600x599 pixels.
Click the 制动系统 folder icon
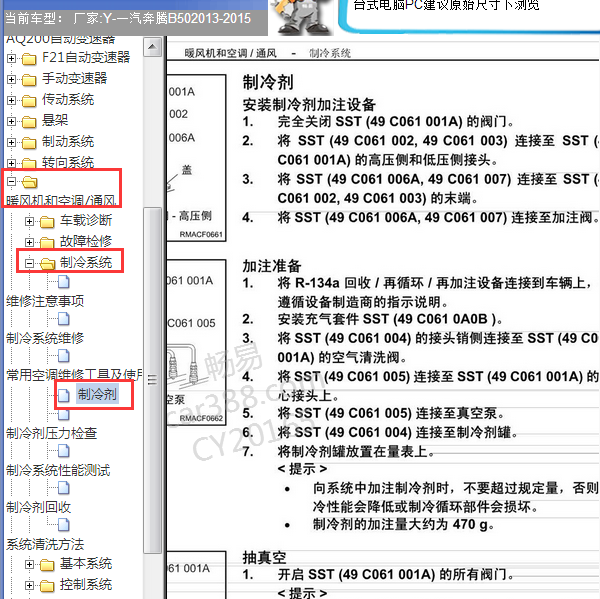29,143
